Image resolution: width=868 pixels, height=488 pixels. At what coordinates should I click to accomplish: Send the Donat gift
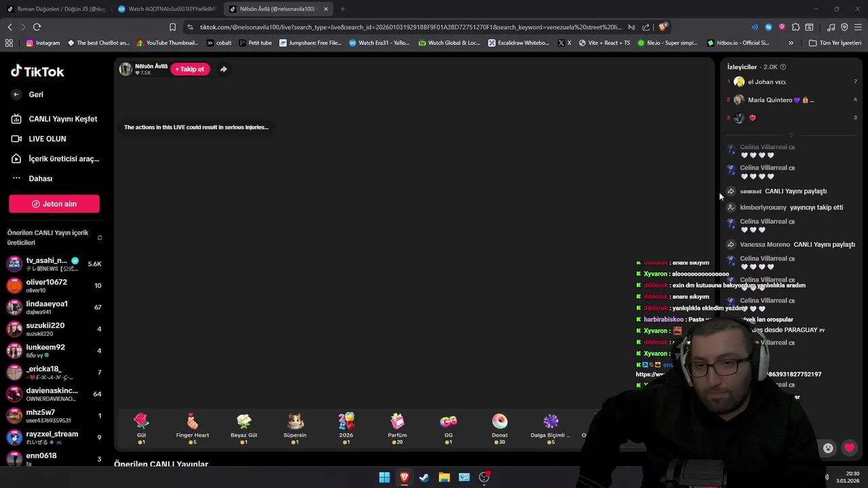pyautogui.click(x=500, y=428)
